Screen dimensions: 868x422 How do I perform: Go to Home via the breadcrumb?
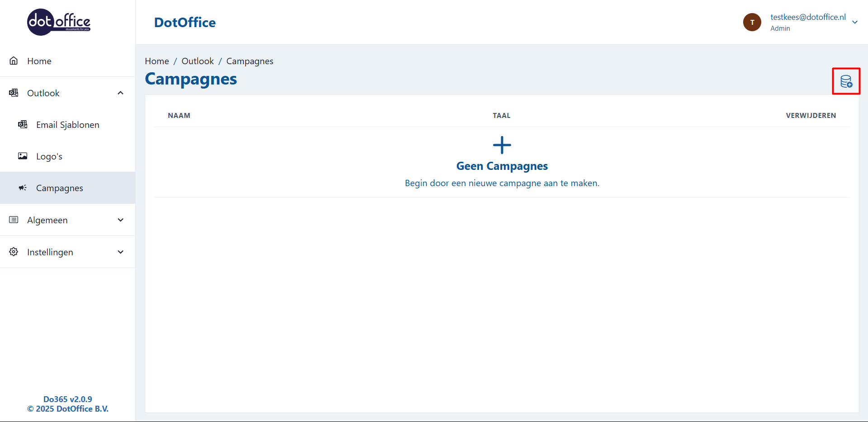tap(157, 61)
